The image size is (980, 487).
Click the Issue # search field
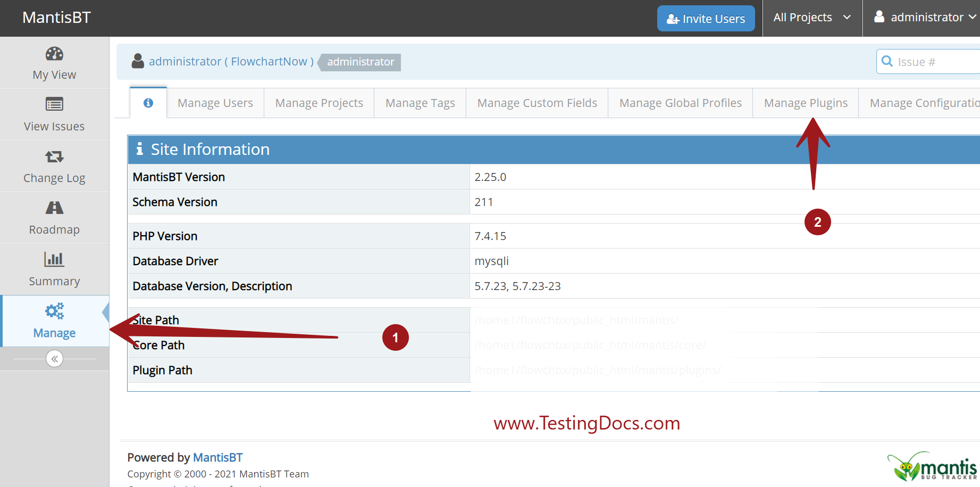click(928, 62)
